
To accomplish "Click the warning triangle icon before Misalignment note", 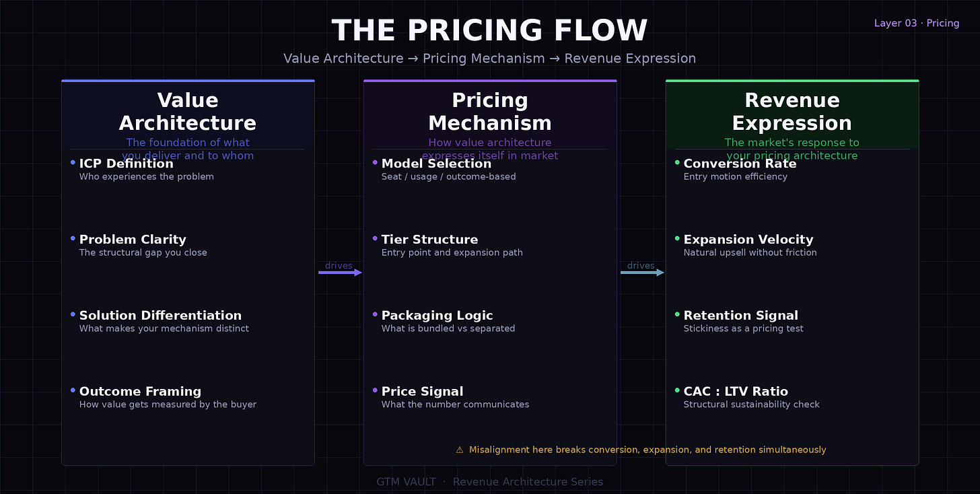I will (460, 450).
